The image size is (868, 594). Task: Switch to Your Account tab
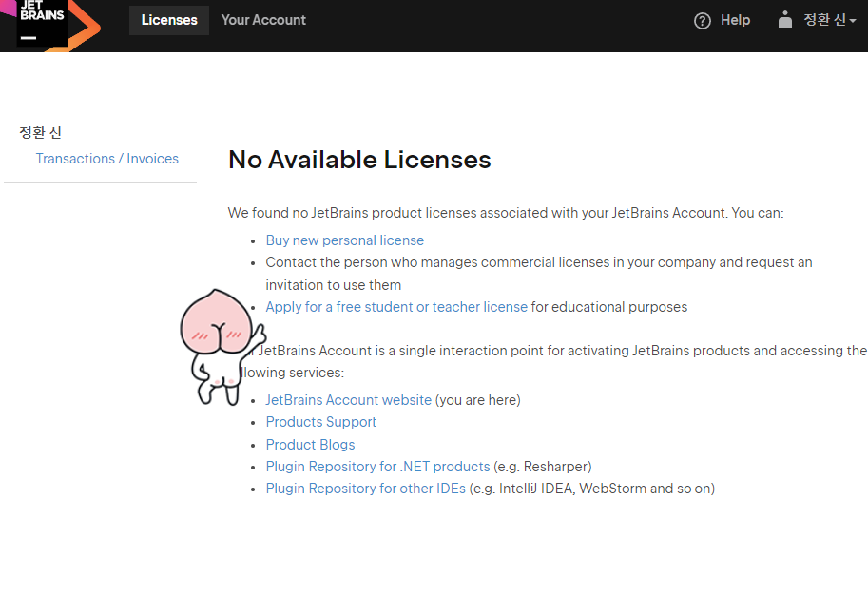(263, 20)
